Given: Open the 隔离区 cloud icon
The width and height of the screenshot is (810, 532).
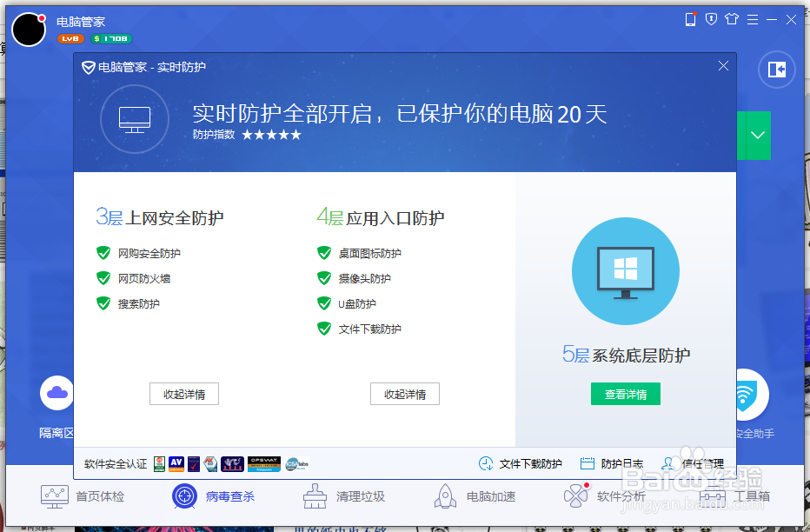Looking at the screenshot, I should 56,393.
